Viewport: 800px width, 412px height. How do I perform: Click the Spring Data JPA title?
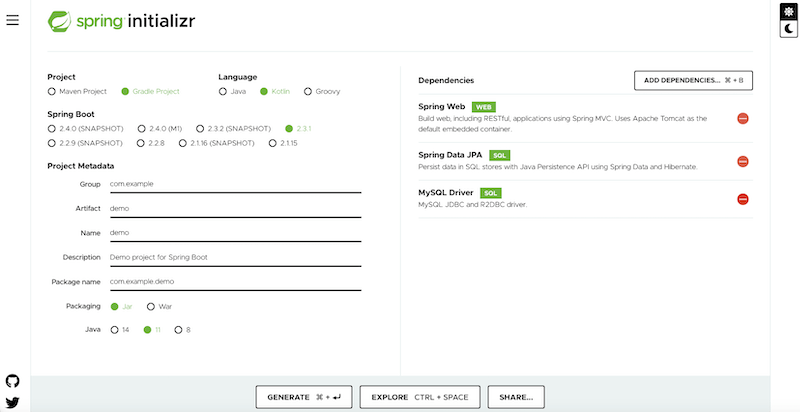click(450, 155)
